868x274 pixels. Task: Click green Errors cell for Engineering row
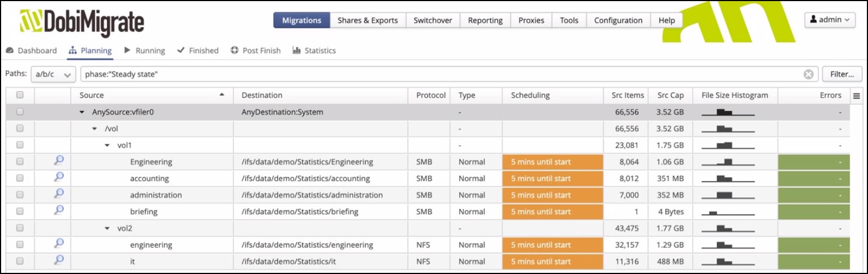tap(813, 162)
